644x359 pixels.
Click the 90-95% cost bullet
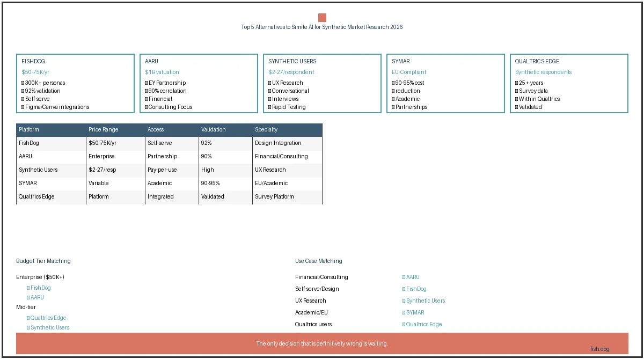408,83
